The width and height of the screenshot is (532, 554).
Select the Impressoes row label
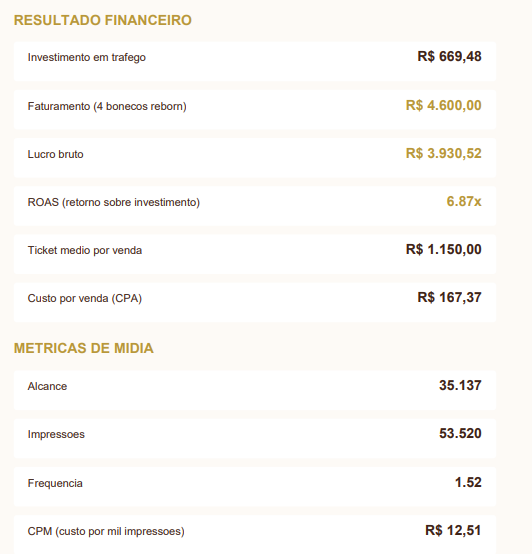coord(56,434)
